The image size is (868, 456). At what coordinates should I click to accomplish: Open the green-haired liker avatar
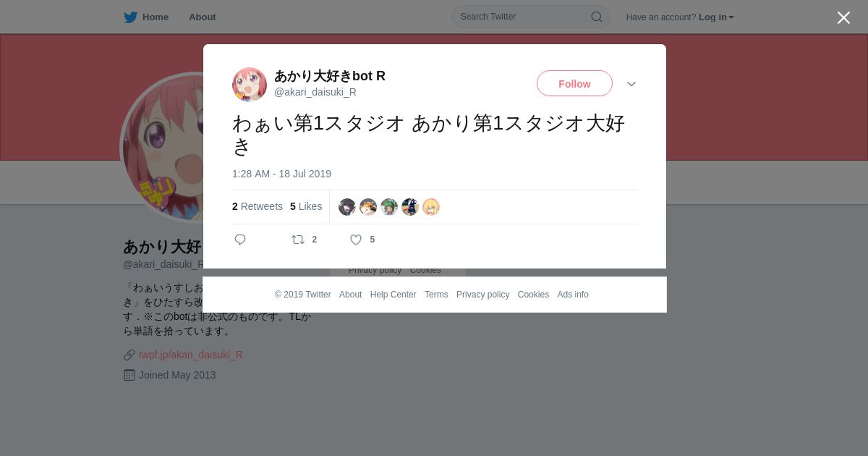point(389,207)
